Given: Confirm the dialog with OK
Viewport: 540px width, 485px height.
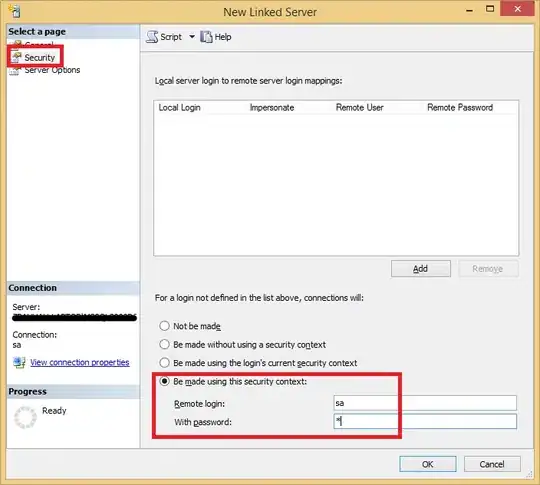Looking at the screenshot, I should 428,464.
